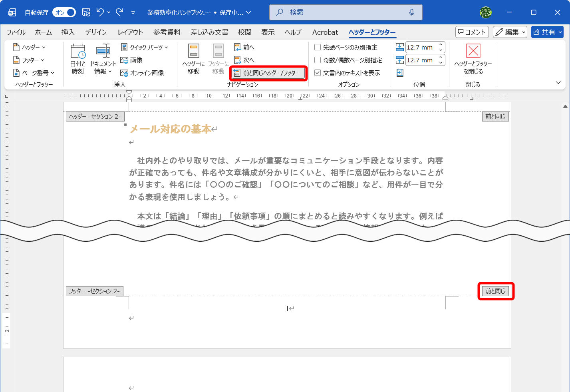Open ドキュメント情報 document info menu
The height and width of the screenshot is (392, 570).
tap(103, 59)
